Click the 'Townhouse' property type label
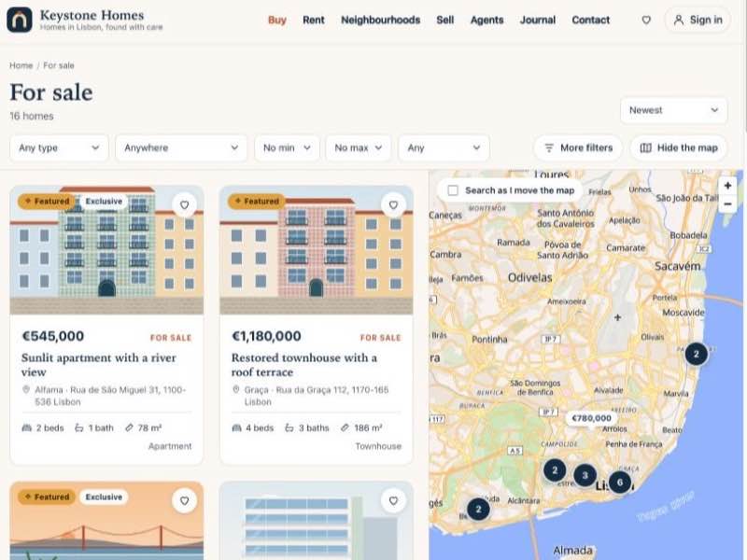Viewport: 747px width, 560px height. click(378, 446)
